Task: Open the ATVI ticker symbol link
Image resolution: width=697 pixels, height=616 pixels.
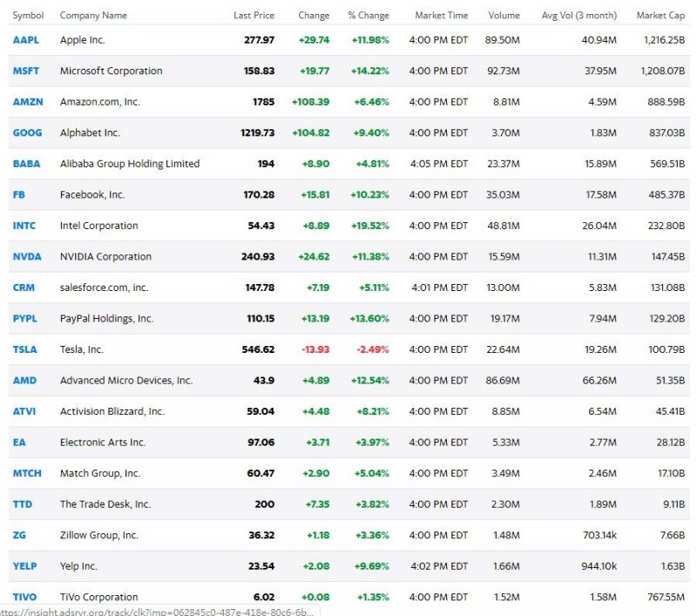Action: click(24, 411)
